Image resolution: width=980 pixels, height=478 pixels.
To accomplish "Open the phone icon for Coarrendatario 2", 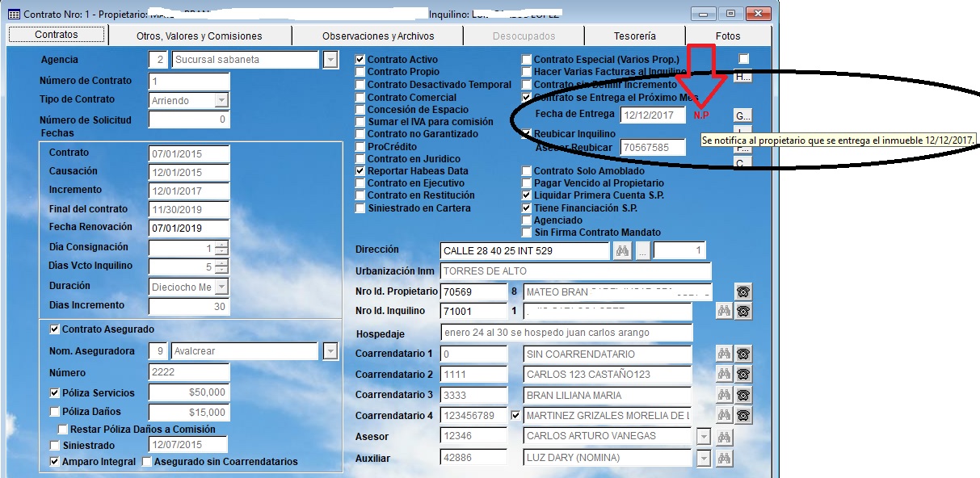I will (x=743, y=374).
